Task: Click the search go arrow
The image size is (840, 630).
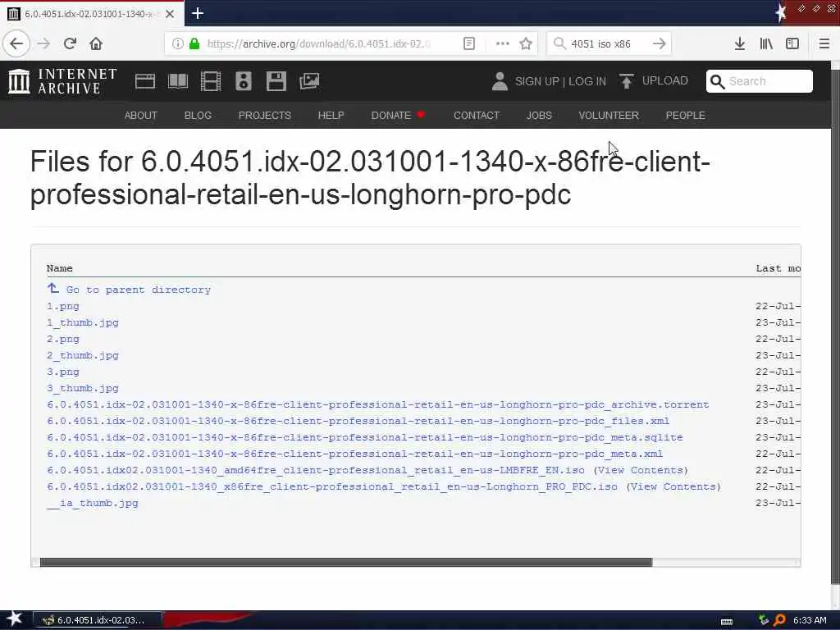Action: pos(660,43)
